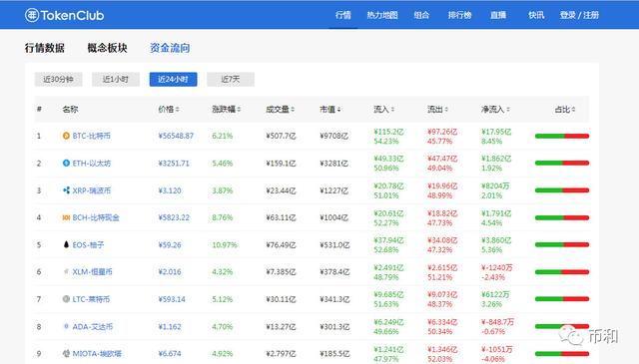Click the LTC Litecoin coin icon

[x=66, y=299]
